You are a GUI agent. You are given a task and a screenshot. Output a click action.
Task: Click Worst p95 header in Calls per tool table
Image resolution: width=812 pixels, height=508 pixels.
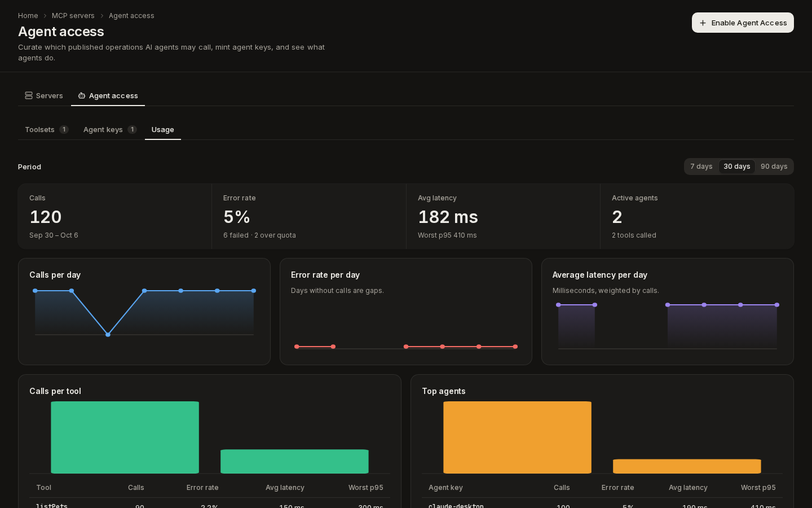pyautogui.click(x=365, y=488)
